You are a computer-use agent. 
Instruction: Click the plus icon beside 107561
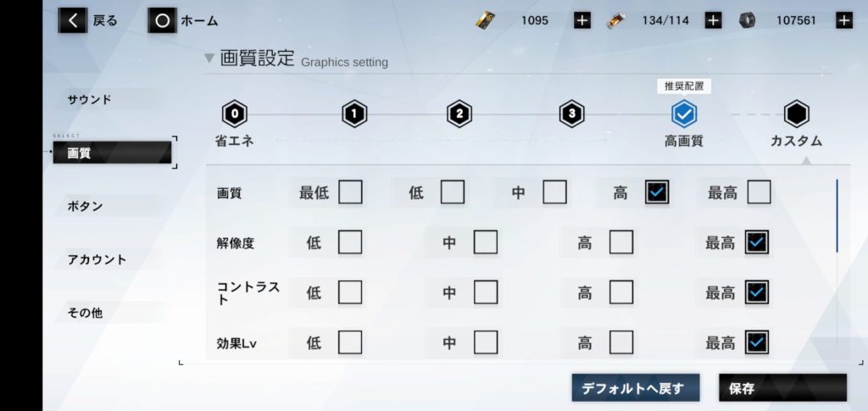coord(843,20)
